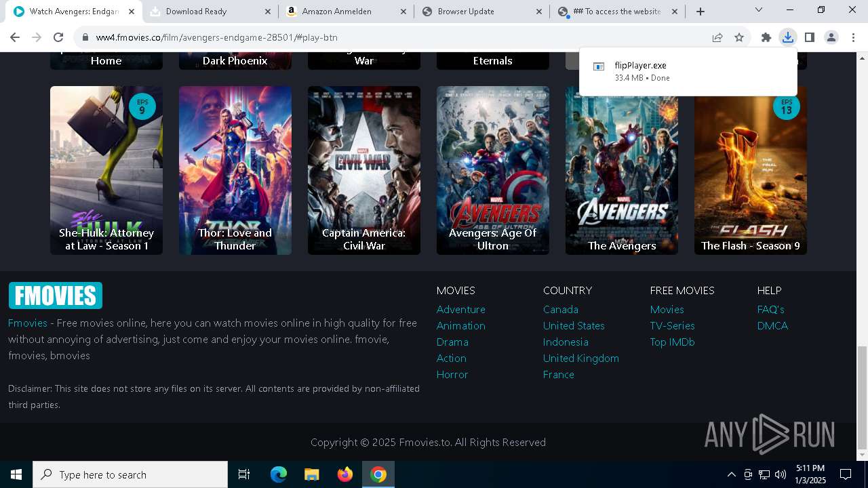Browse the Adventure genre link
Image resolution: width=868 pixels, height=488 pixels.
click(x=461, y=309)
